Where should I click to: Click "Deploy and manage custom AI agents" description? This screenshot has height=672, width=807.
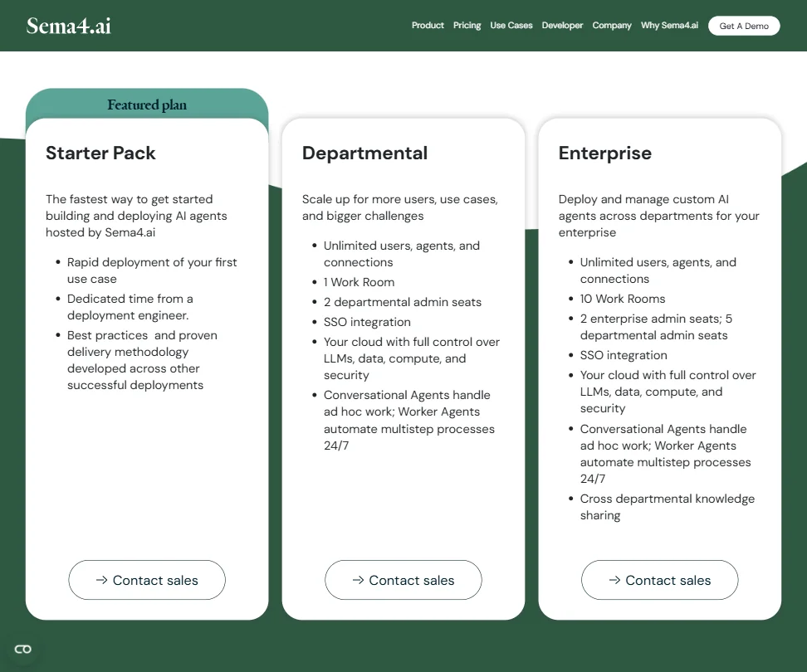[x=658, y=216]
